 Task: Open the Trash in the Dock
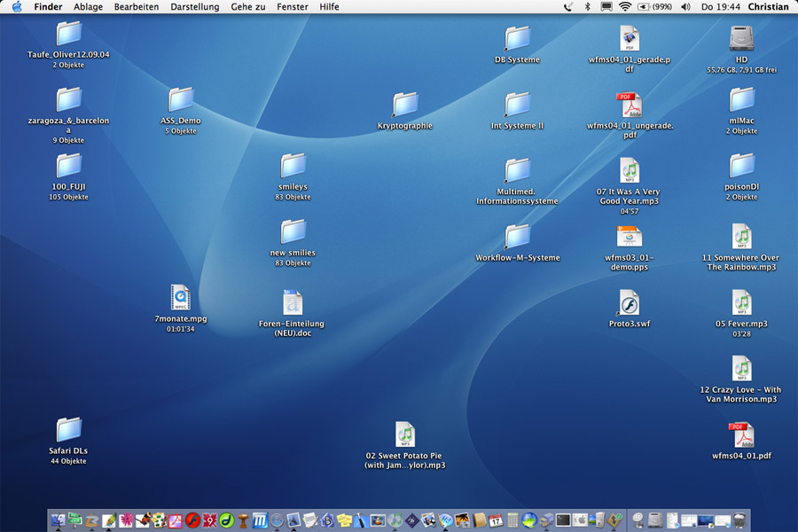739,520
